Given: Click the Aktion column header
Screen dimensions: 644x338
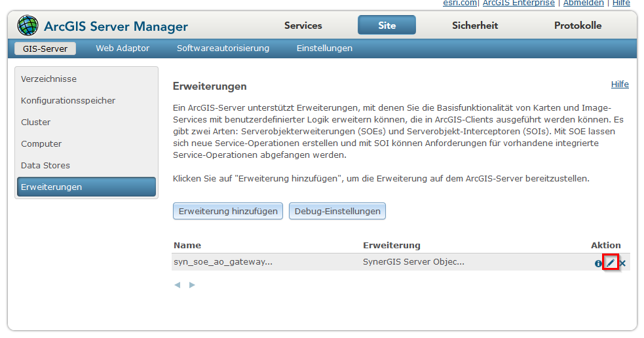Looking at the screenshot, I should (x=606, y=245).
